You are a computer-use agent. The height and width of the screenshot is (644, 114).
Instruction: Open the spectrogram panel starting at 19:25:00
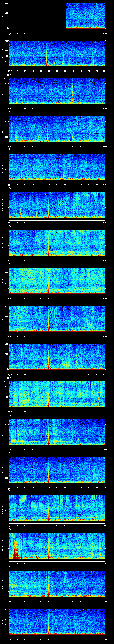(57, 621)
